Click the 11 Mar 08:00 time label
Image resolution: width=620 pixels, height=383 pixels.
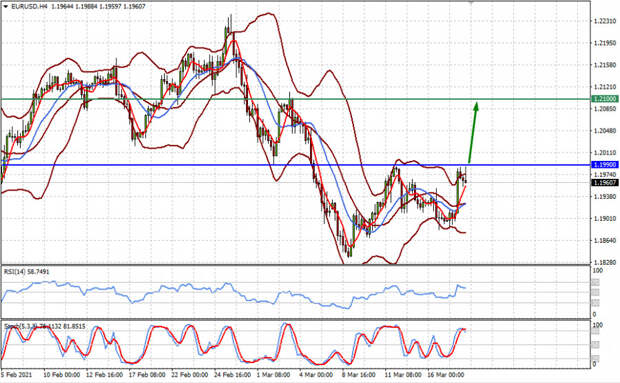(403, 374)
